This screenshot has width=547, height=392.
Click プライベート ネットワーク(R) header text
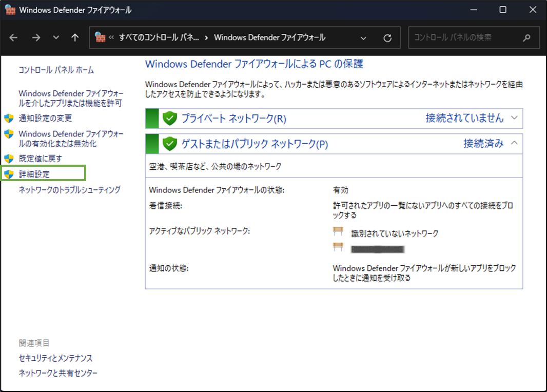point(233,119)
